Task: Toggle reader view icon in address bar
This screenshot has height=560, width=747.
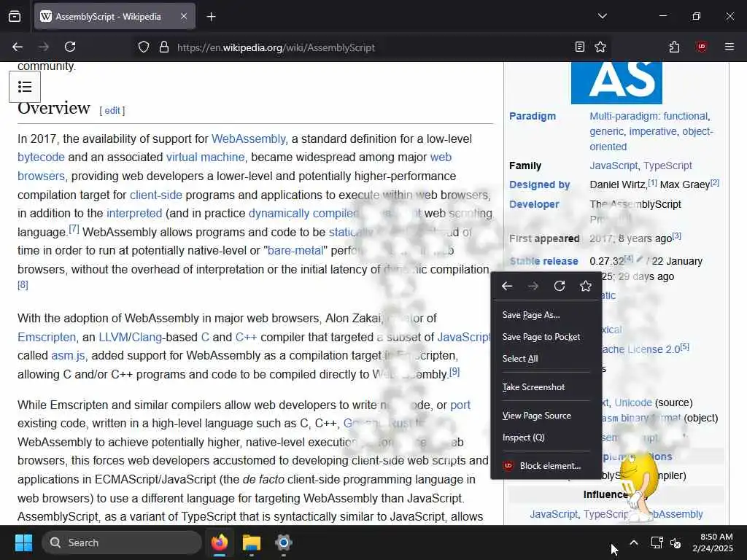Action: 580,47
